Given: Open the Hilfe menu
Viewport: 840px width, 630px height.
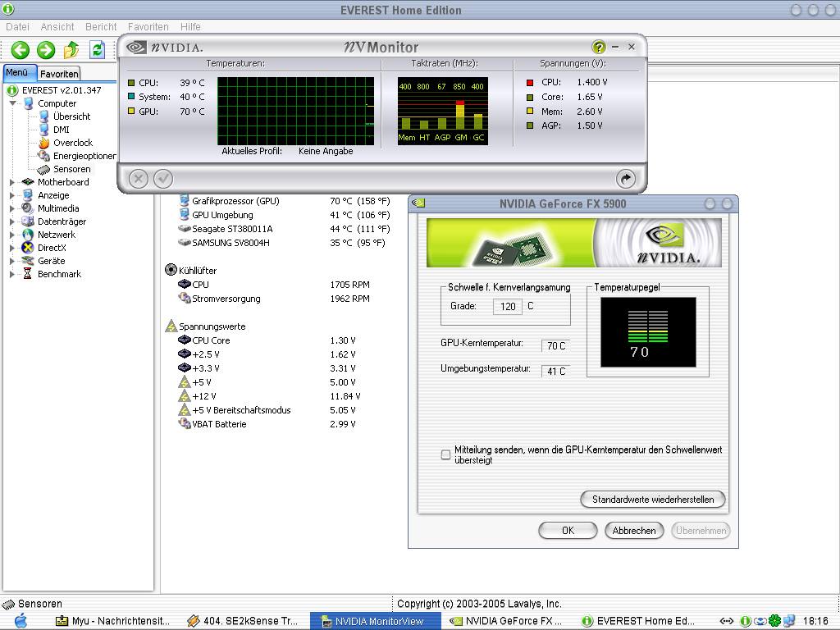Looking at the screenshot, I should click(x=190, y=27).
